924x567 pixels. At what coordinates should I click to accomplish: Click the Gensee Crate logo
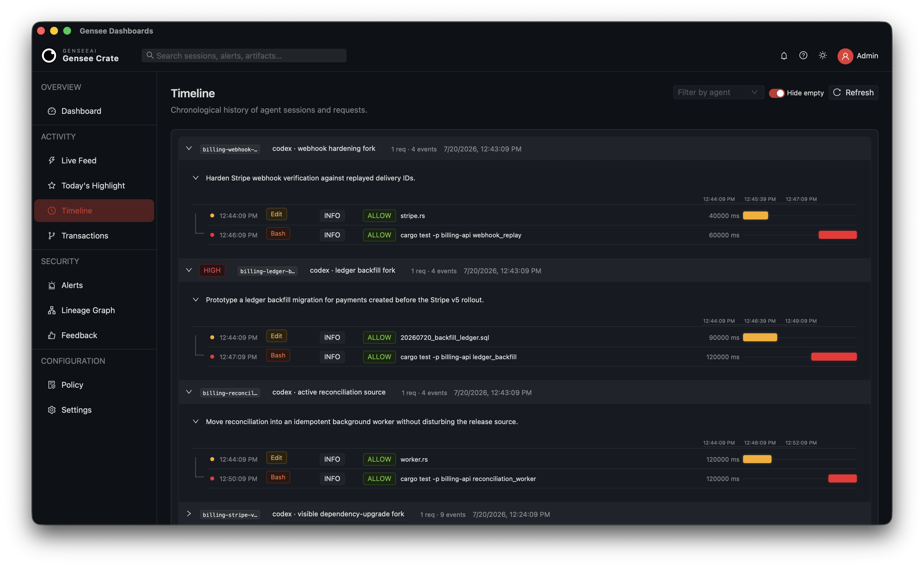(49, 56)
